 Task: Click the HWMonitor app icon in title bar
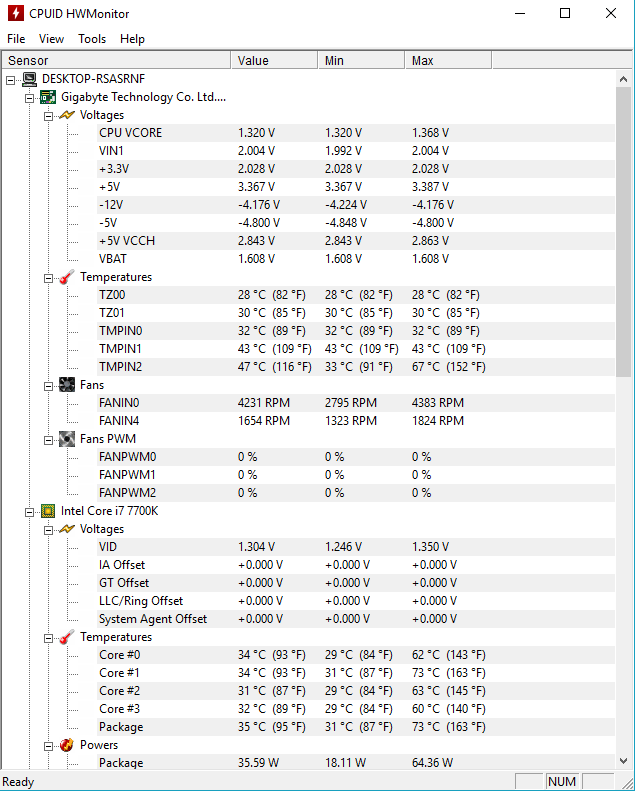pyautogui.click(x=16, y=14)
